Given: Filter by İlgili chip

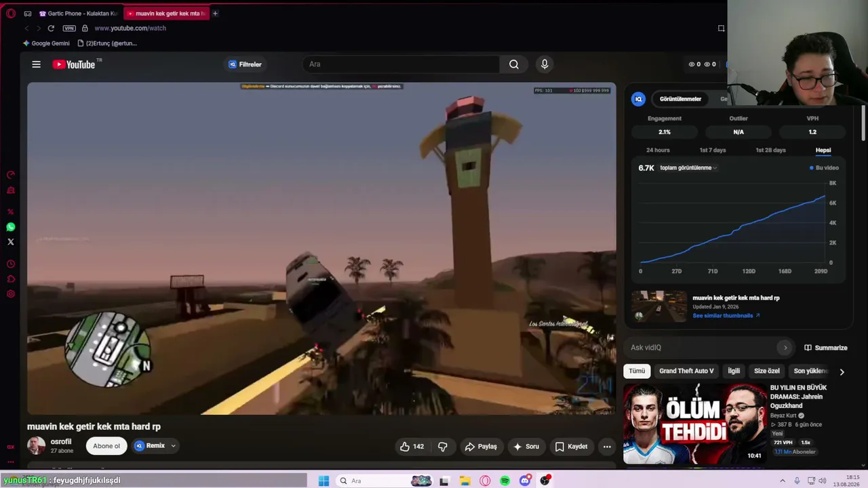Looking at the screenshot, I should (734, 371).
